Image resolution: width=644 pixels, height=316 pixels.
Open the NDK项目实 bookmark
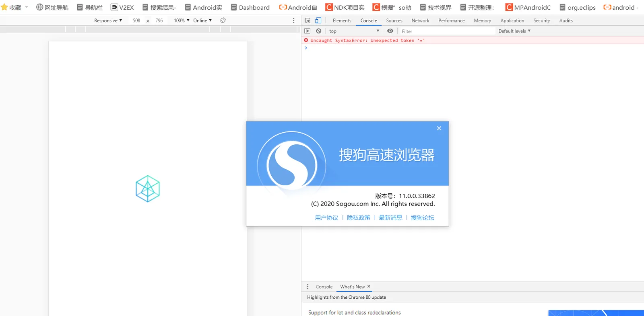pos(345,7)
